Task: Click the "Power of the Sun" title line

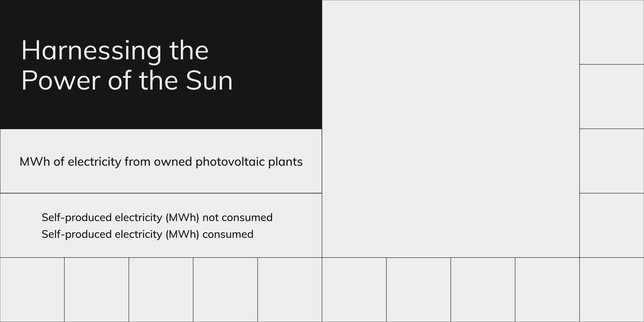Action: [127, 80]
